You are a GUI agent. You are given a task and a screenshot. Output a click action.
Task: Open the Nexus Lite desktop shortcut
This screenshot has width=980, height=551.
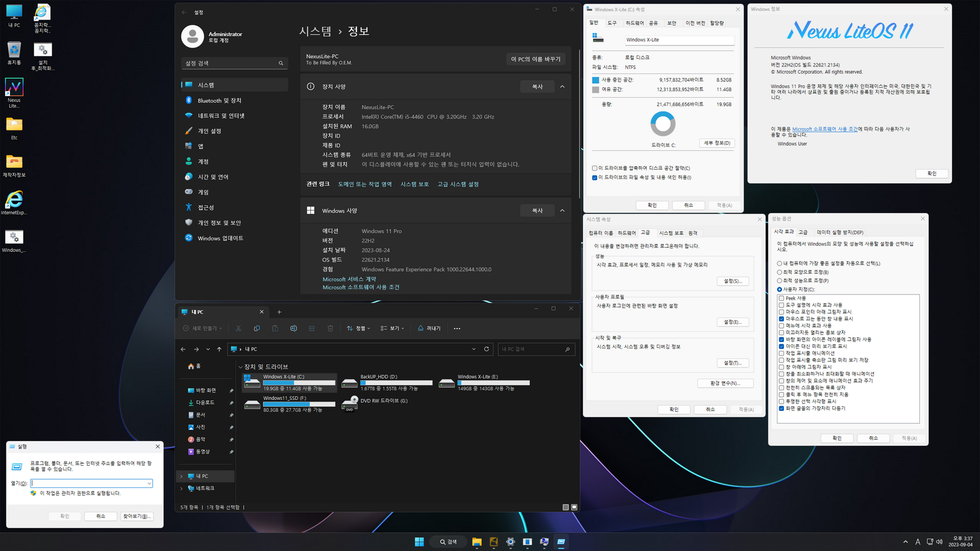14,93
